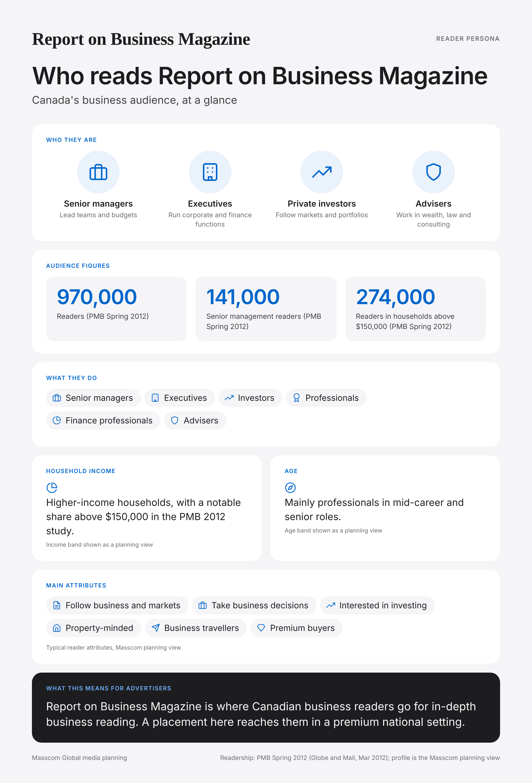Select the Take business decisions tag
Image resolution: width=532 pixels, height=783 pixels.
[x=254, y=605]
